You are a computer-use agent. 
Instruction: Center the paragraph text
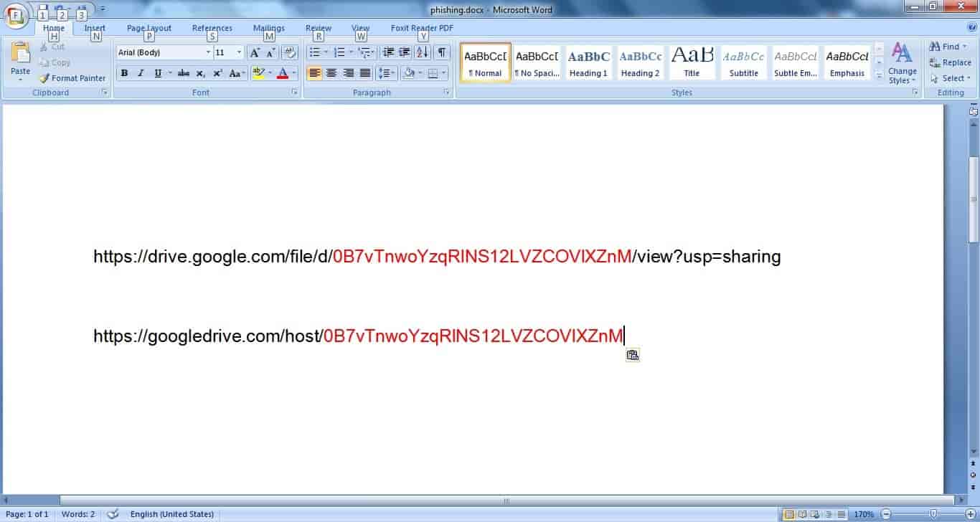pos(331,73)
